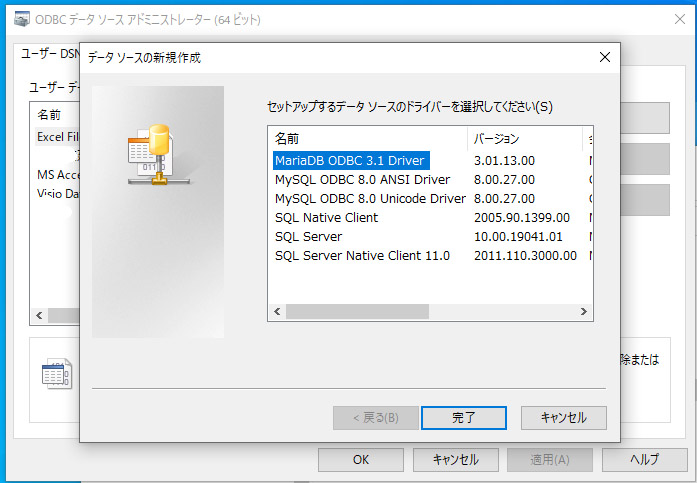697x483 pixels.
Task: Click the data source table icon at bottom left
Action: (x=56, y=374)
